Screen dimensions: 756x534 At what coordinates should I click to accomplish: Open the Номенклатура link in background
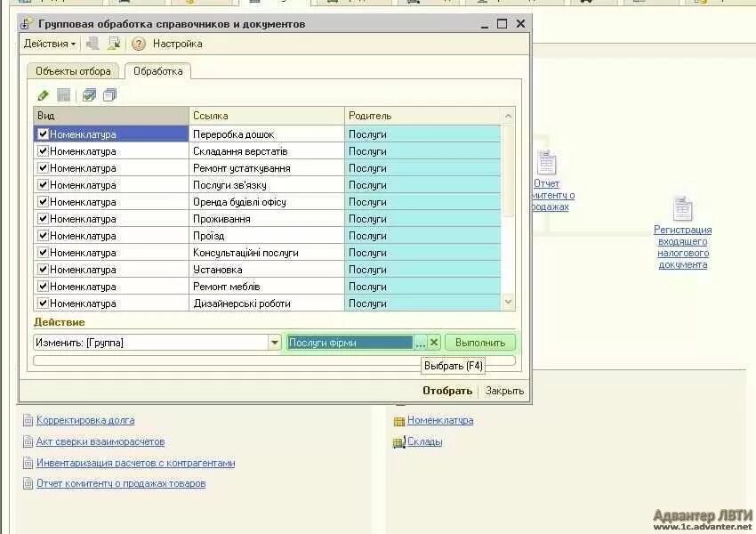point(440,420)
